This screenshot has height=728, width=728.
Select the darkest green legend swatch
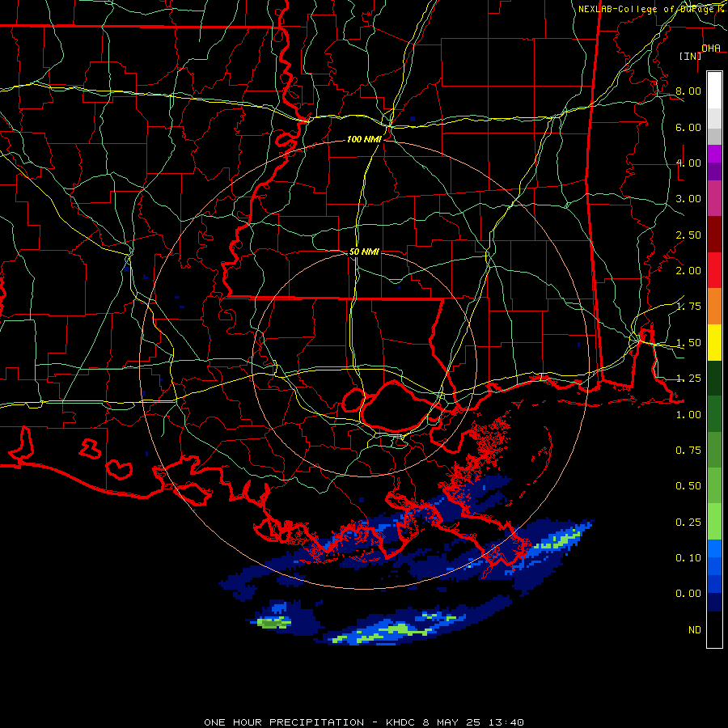pos(714,379)
